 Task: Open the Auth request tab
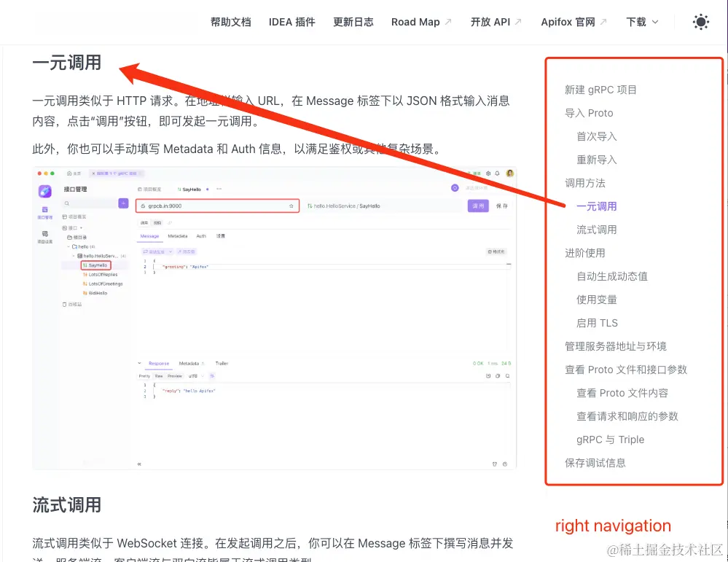[x=201, y=236]
